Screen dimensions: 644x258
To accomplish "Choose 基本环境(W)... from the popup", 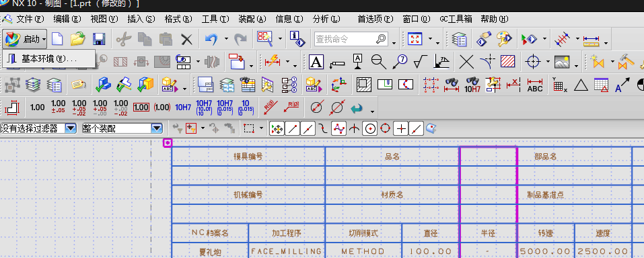I will pos(49,59).
